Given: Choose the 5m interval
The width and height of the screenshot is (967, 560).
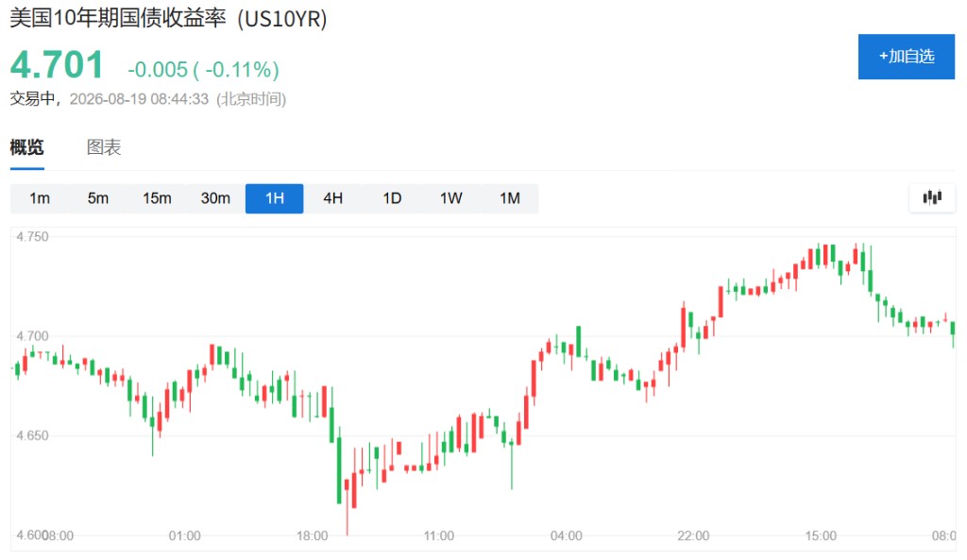Looking at the screenshot, I should coord(98,198).
